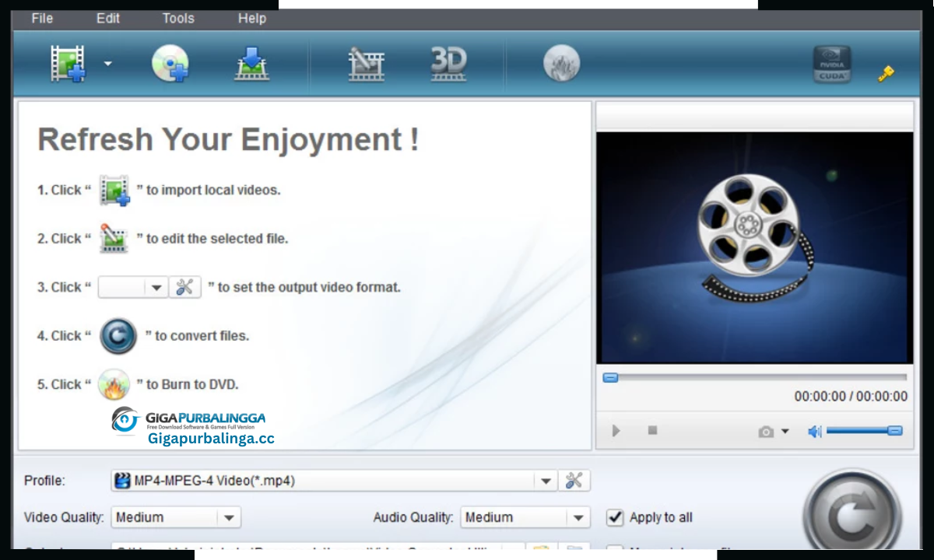Mute audio via the speaker icon

(x=814, y=431)
